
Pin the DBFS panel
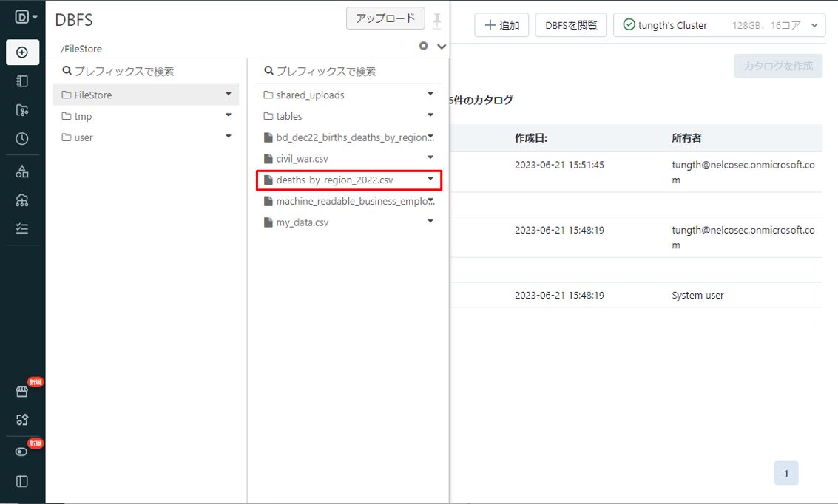[437, 21]
